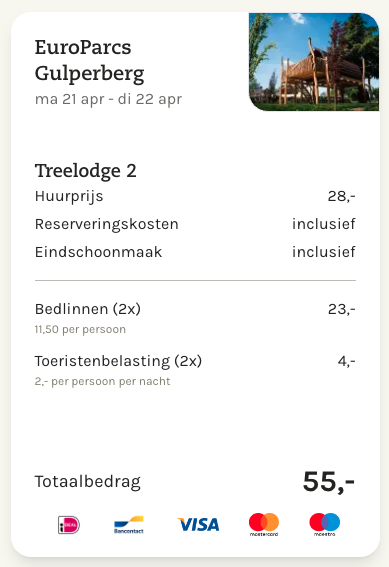Click the Maestro payment logo
Screen dimensions: 389x567
click(x=325, y=524)
